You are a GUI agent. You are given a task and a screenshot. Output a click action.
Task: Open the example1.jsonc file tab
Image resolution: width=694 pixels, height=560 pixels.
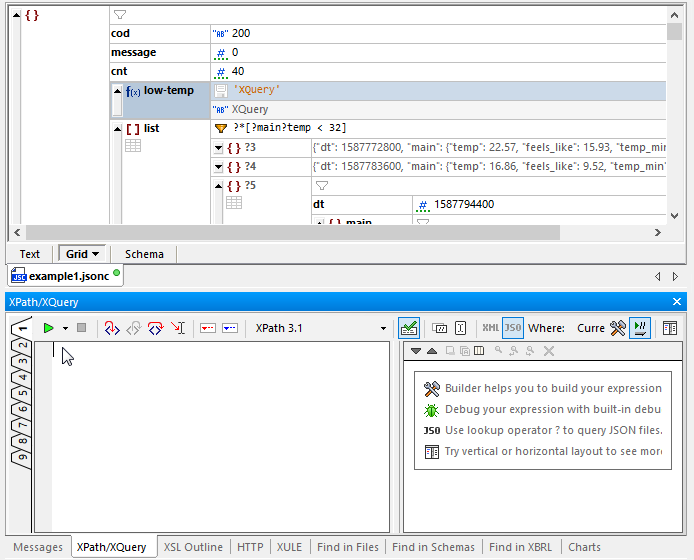pyautogui.click(x=67, y=276)
